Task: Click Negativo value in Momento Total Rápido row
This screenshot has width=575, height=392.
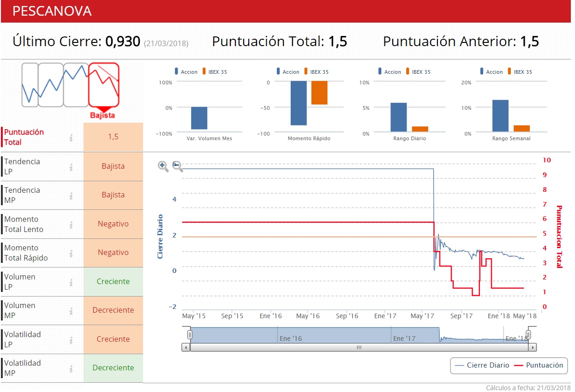Action: pos(113,253)
